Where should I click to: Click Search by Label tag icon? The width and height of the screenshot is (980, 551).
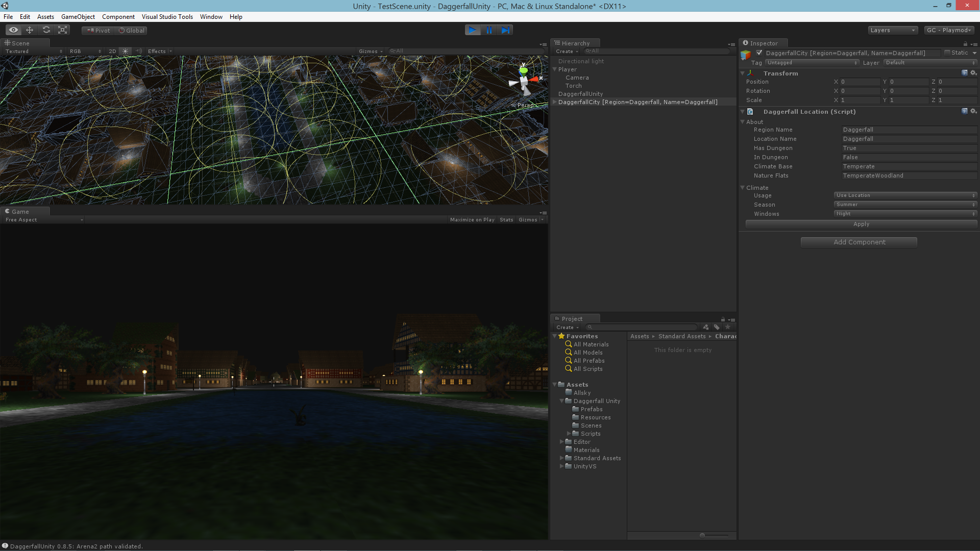[717, 327]
